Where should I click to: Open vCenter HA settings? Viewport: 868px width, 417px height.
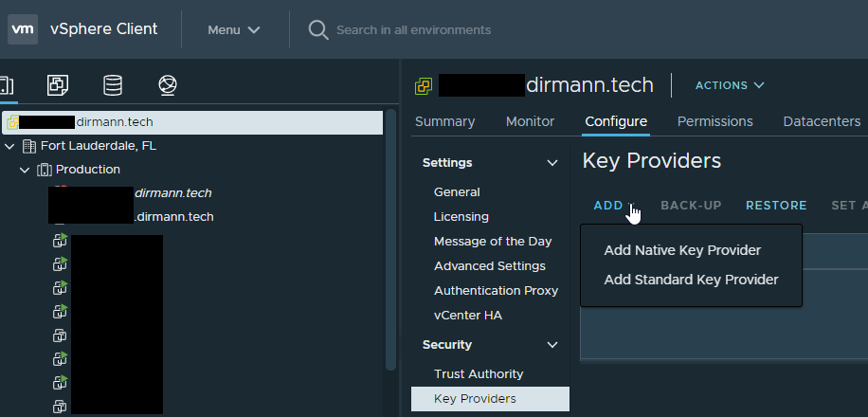[468, 316]
